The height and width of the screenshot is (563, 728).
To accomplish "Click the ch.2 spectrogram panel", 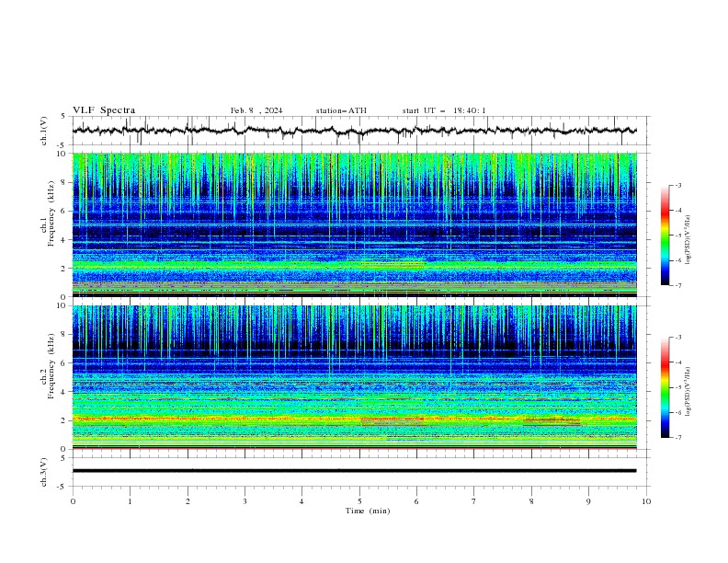I will pos(355,377).
